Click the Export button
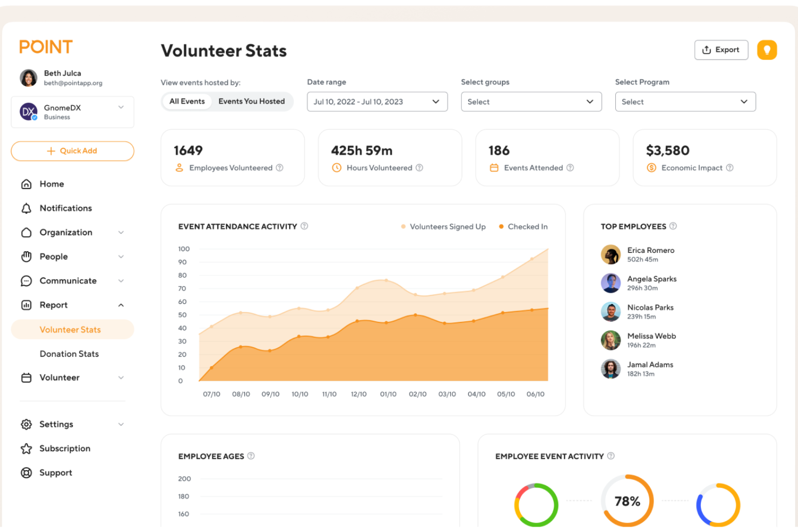The width and height of the screenshot is (798, 532). click(x=721, y=50)
